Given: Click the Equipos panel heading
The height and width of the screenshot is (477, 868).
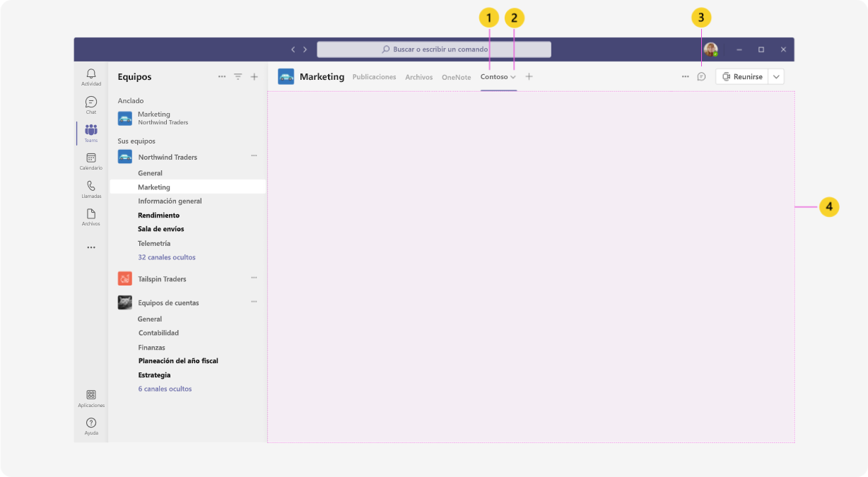Looking at the screenshot, I should [134, 77].
